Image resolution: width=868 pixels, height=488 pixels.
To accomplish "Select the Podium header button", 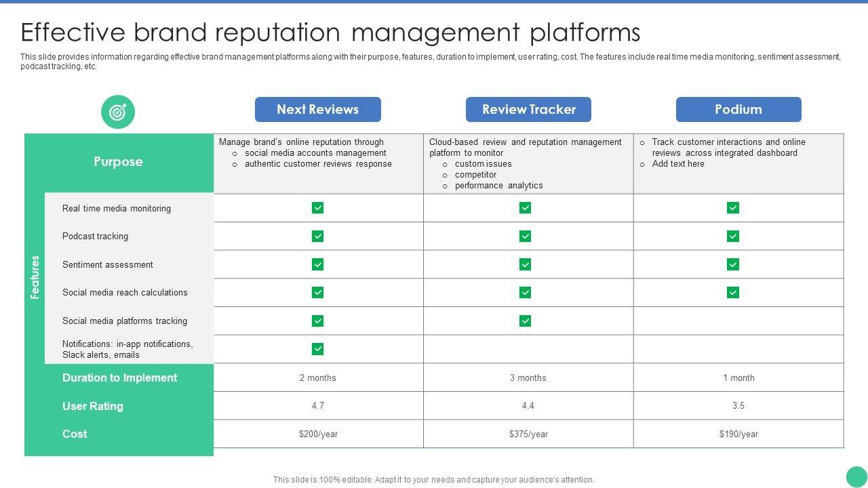I will click(738, 110).
